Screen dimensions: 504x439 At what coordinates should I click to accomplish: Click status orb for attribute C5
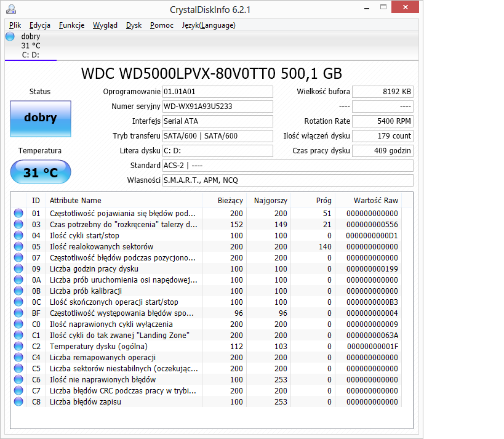click(x=18, y=369)
